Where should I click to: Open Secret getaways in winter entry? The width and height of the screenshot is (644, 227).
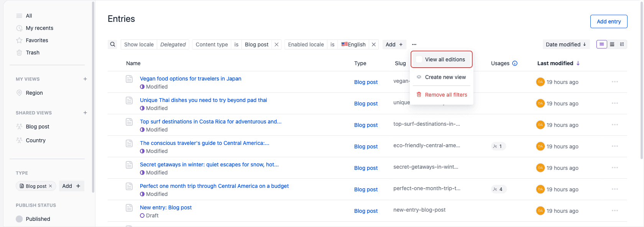[209, 164]
